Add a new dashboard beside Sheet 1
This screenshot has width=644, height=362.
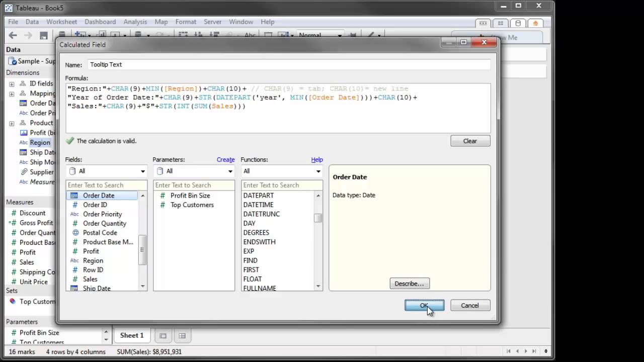[x=182, y=335]
